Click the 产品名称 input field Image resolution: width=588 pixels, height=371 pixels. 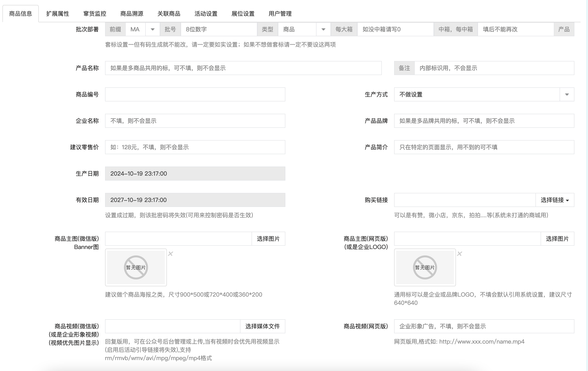pyautogui.click(x=243, y=68)
